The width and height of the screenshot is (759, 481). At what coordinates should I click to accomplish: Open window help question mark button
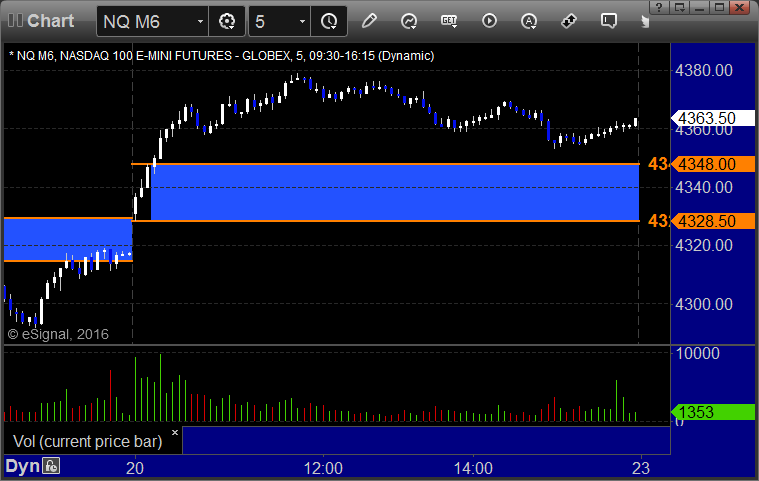(x=658, y=7)
